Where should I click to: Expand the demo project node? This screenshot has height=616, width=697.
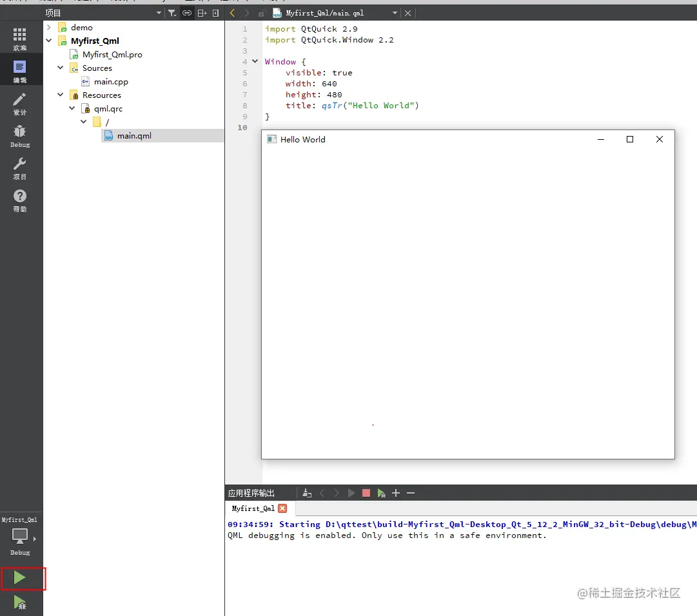(49, 27)
